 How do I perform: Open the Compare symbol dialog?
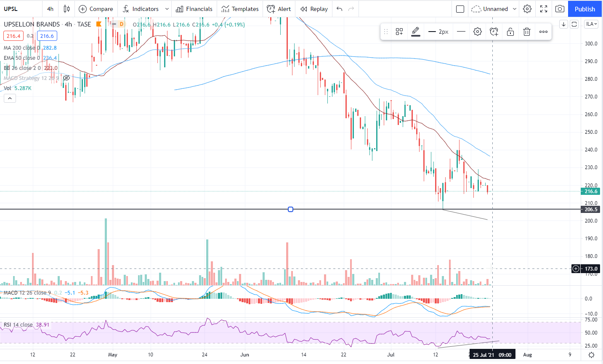point(96,9)
